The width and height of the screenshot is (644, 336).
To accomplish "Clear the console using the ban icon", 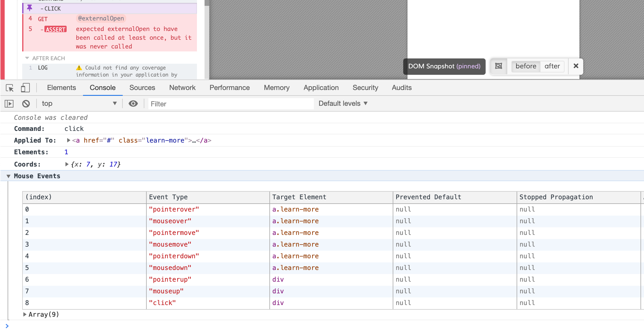I will coord(26,103).
